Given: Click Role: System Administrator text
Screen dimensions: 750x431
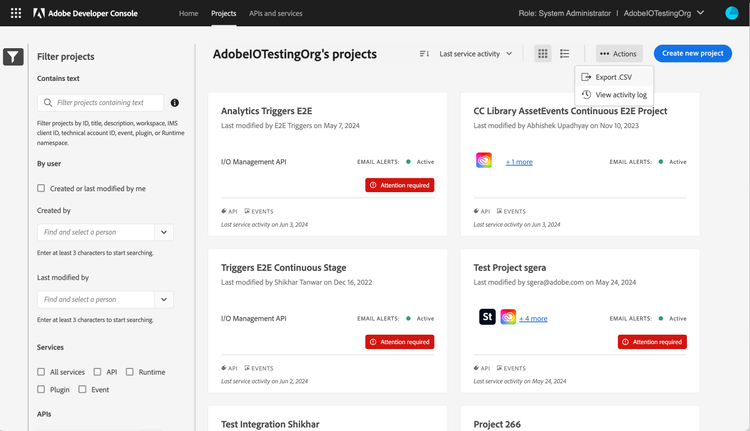Looking at the screenshot, I should pos(564,13).
